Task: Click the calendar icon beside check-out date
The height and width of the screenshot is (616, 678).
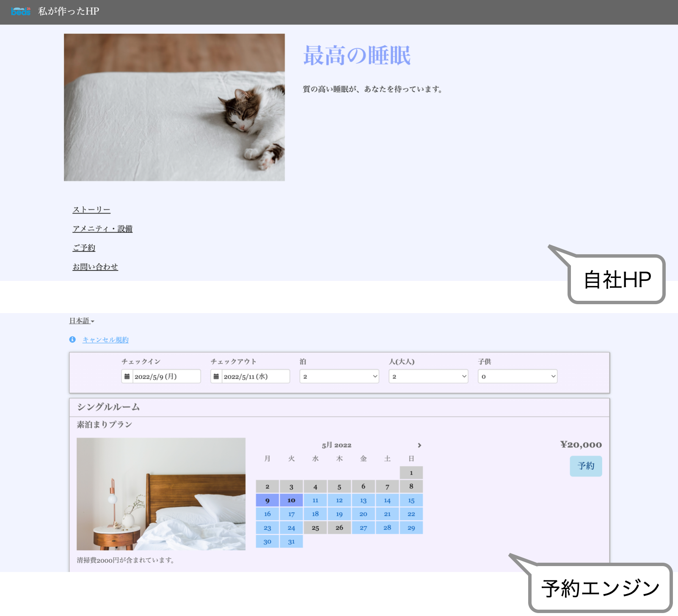Action: (x=216, y=377)
